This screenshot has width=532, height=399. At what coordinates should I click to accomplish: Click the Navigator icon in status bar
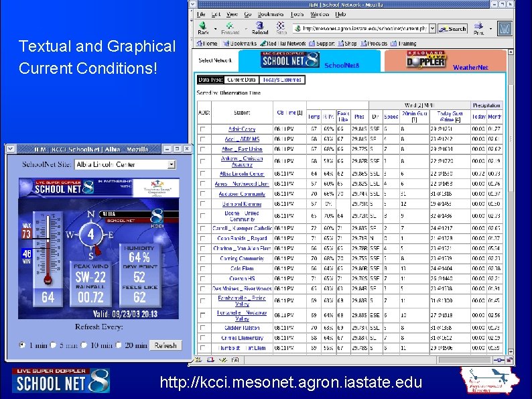click(198, 359)
